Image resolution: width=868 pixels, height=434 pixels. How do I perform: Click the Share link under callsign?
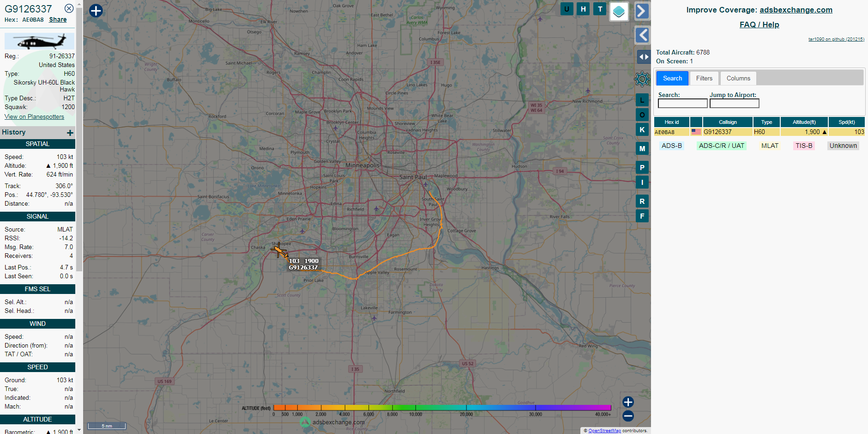coord(58,19)
